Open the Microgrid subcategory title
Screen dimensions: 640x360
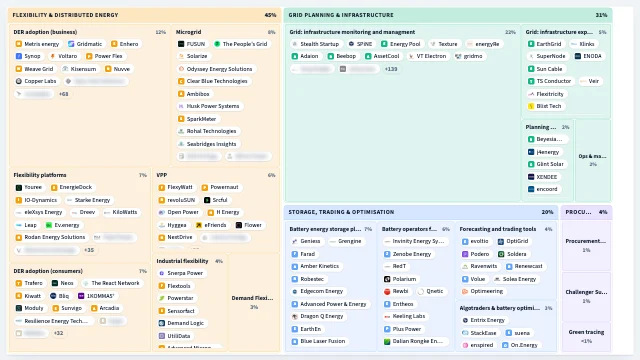[188, 32]
